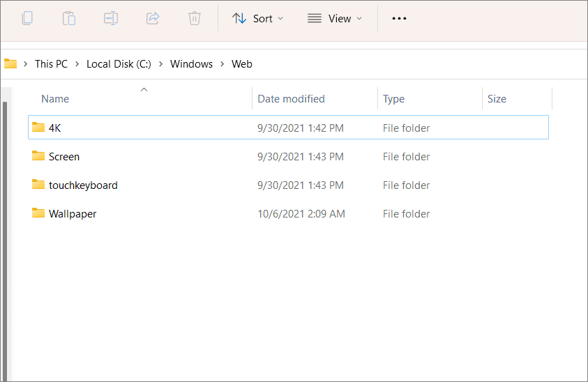Go to Windows breadcrumb
The height and width of the screenshot is (382, 588).
point(191,64)
